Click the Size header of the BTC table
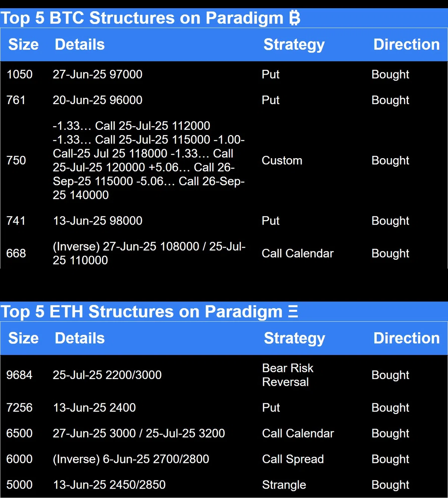The width and height of the screenshot is (448, 498). (x=24, y=44)
